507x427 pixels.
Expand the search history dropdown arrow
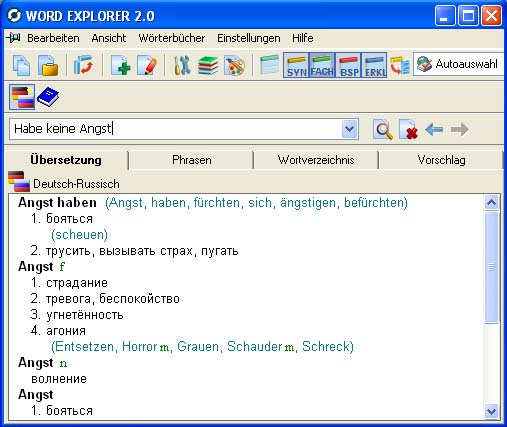tap(349, 129)
